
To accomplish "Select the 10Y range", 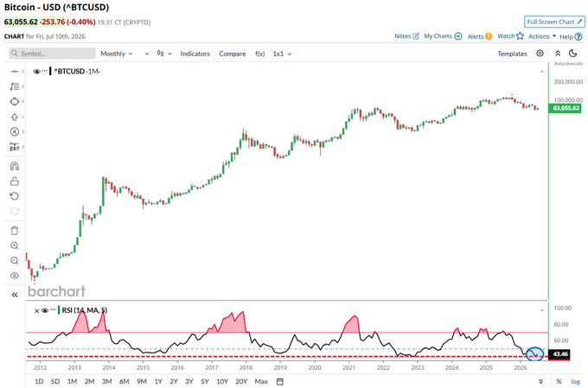I will point(222,381).
